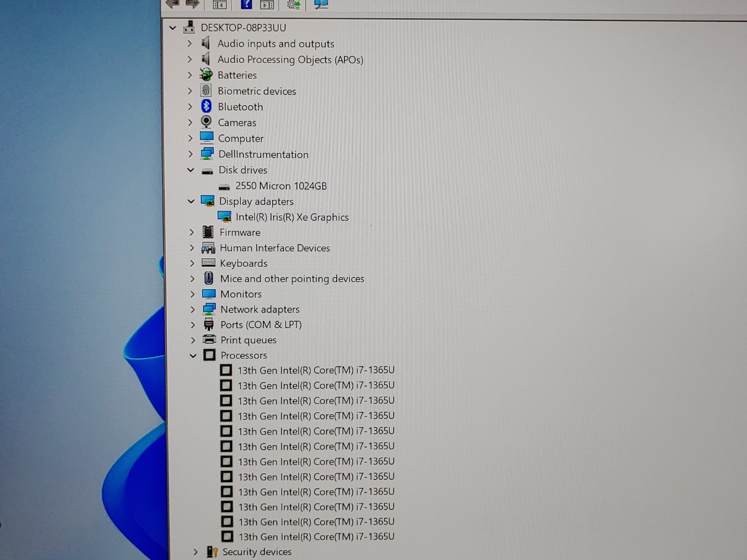This screenshot has width=747, height=560.
Task: Click Show/Hide Console Tree toolbar icon
Action: click(219, 5)
